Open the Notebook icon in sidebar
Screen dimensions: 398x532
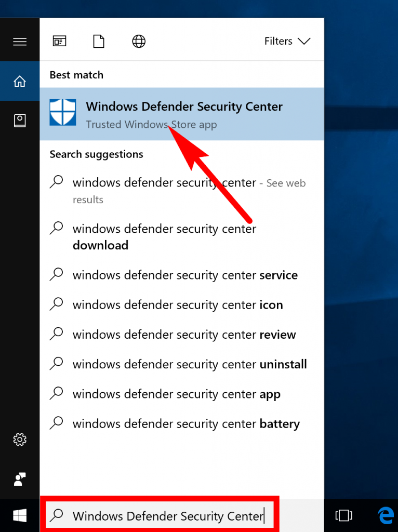click(x=20, y=121)
